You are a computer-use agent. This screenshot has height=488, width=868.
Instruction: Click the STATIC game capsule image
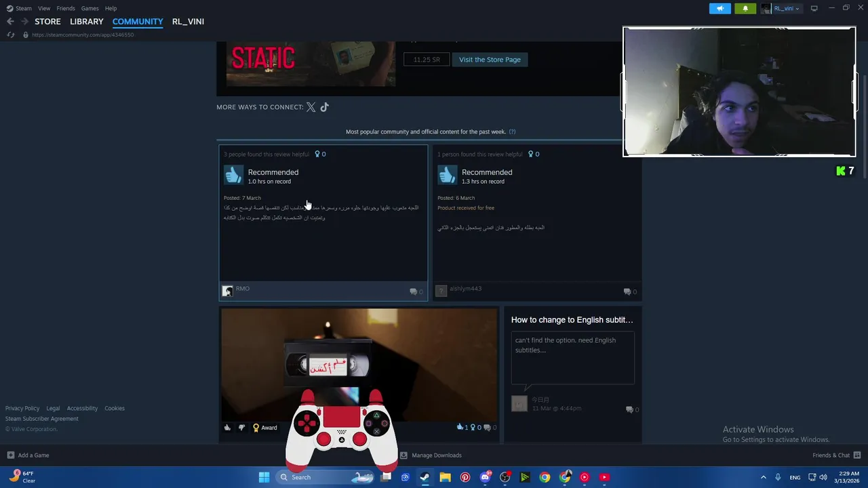(311, 64)
